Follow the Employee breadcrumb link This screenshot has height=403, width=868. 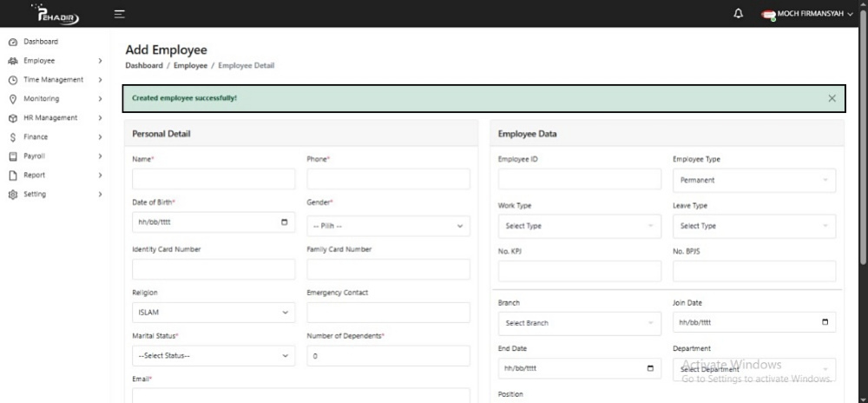pos(190,65)
